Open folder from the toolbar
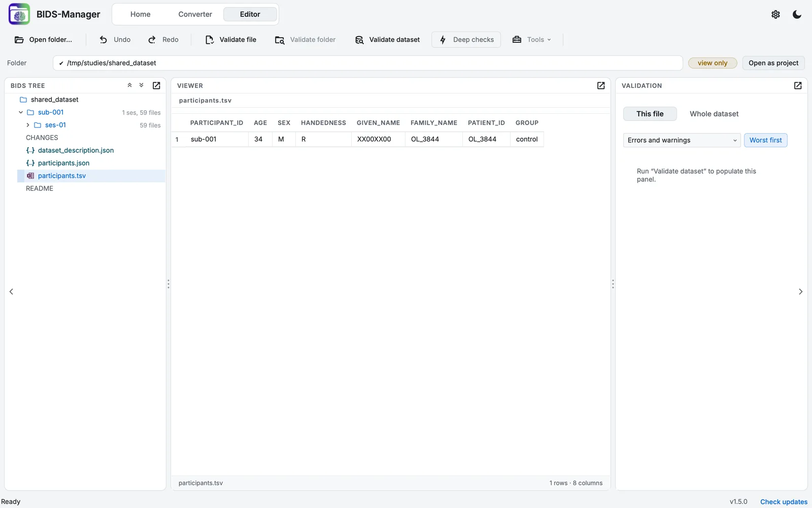The image size is (812, 508). (44, 40)
